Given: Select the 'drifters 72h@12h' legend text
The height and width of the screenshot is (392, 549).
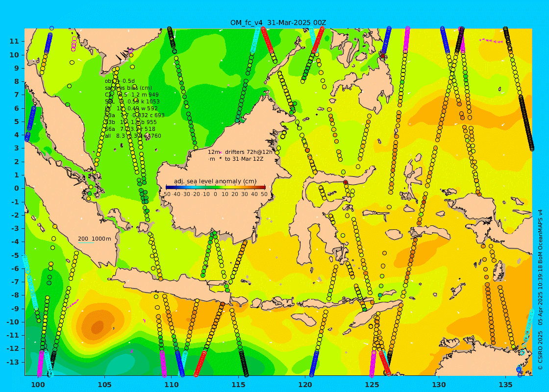Looking at the screenshot, I should click(249, 152).
